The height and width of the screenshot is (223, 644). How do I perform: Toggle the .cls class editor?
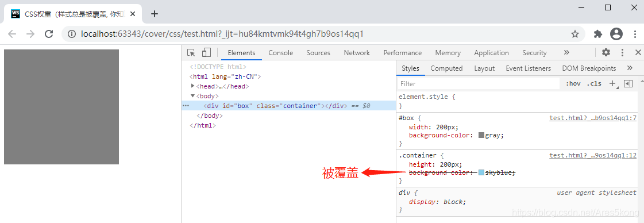(594, 83)
